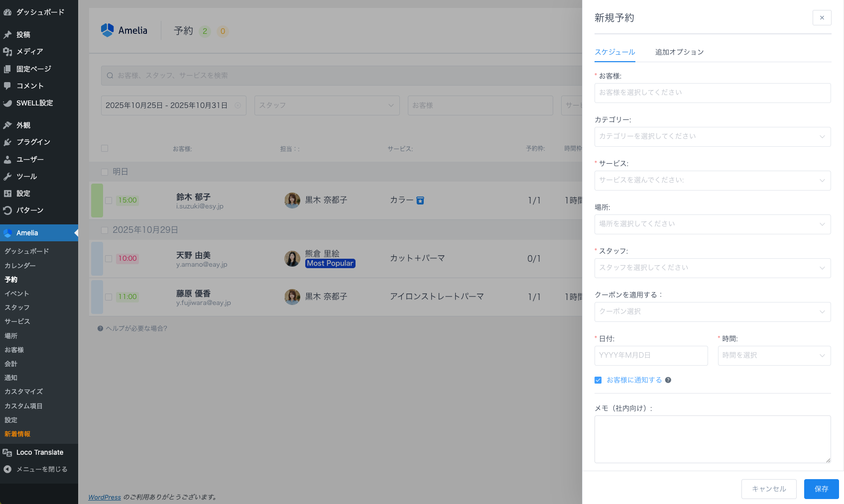Select the 11:00 appointment row checkbox
844x504 pixels.
(109, 297)
